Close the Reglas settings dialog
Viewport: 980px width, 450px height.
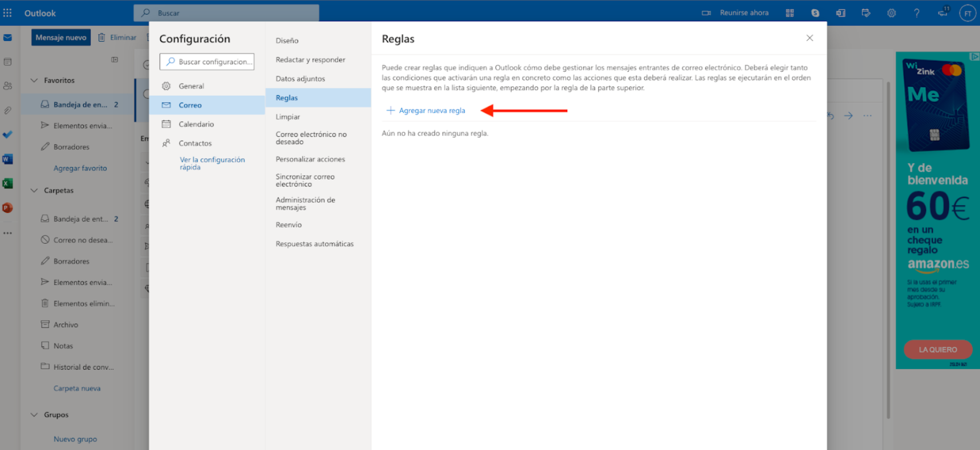coord(810,38)
